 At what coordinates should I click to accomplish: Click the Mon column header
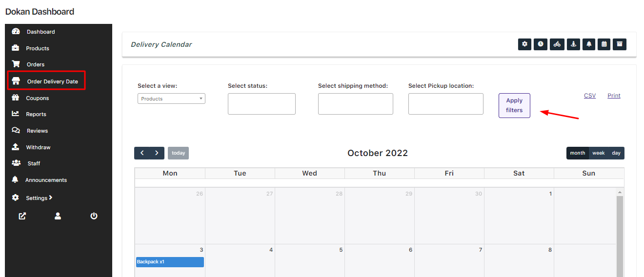170,173
